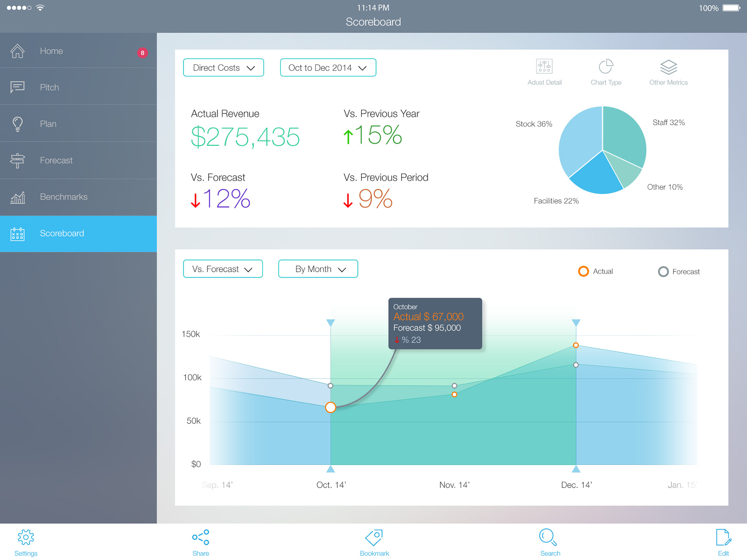Expand the Direct Costs dropdown
Screen dimensions: 747x560
pyautogui.click(x=223, y=68)
